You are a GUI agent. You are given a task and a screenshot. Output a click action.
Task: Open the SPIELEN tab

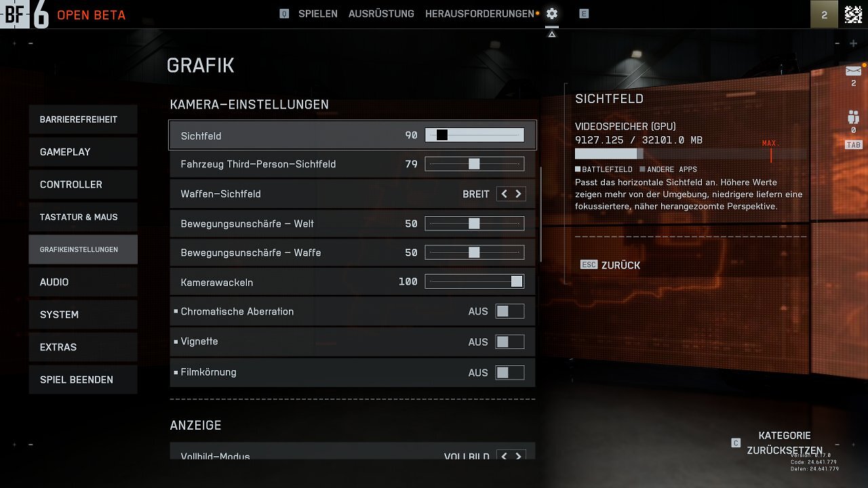coord(318,14)
